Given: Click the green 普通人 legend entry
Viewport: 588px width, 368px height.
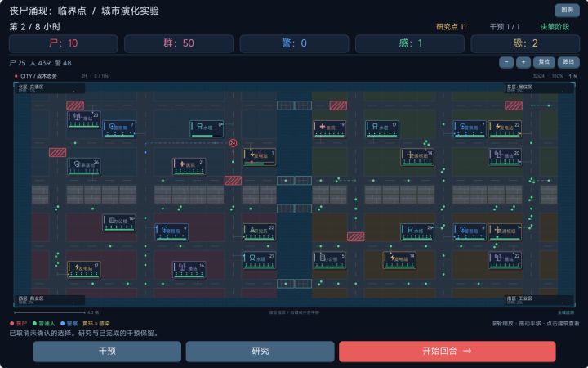Looking at the screenshot, I should coord(44,323).
